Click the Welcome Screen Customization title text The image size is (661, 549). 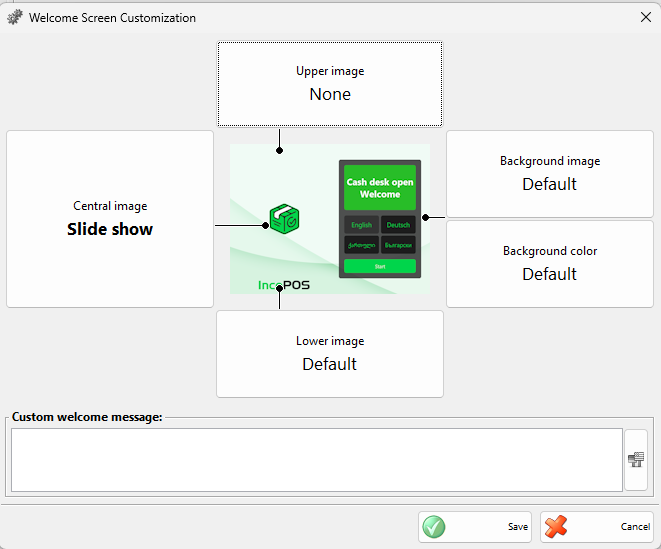click(x=112, y=18)
